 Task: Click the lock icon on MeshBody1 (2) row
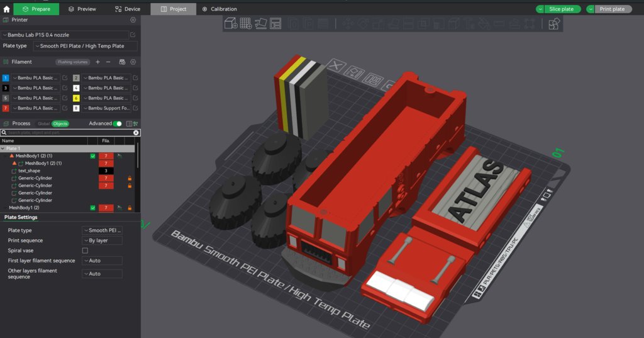coord(130,208)
